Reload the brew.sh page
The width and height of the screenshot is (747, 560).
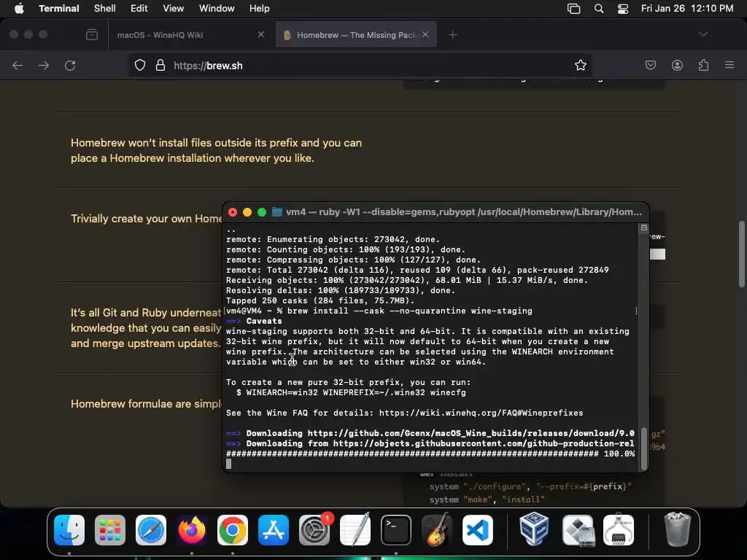pos(70,65)
